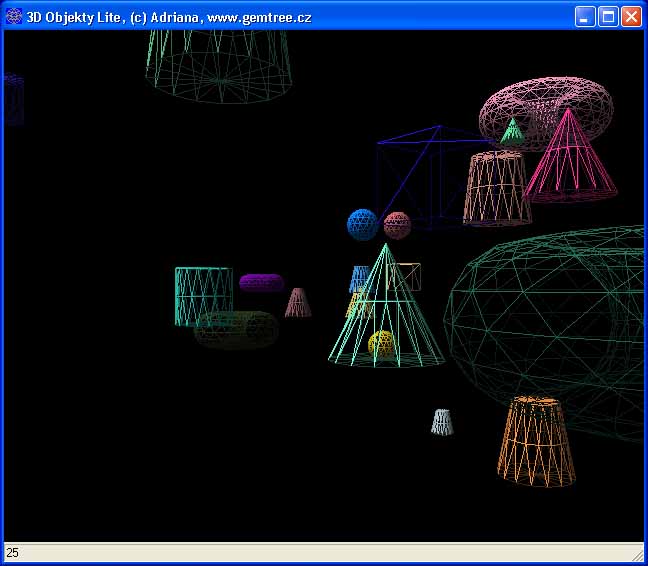Minimize the 3D Objekty Lite window
This screenshot has height=566, width=648.
pyautogui.click(x=585, y=16)
